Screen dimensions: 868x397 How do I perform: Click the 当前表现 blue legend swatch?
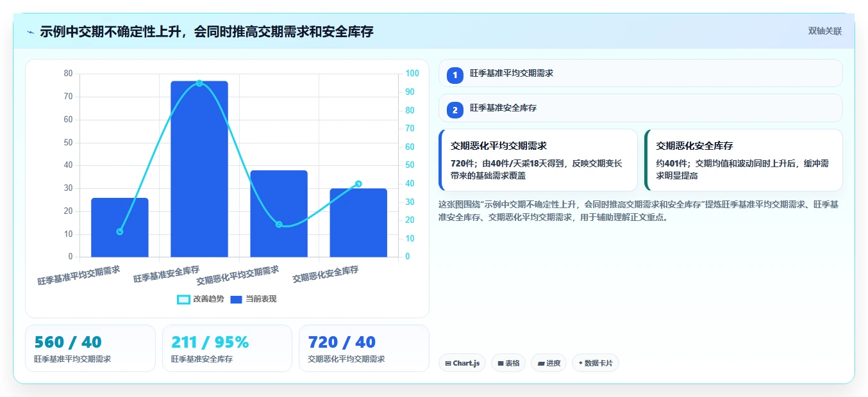tap(236, 299)
